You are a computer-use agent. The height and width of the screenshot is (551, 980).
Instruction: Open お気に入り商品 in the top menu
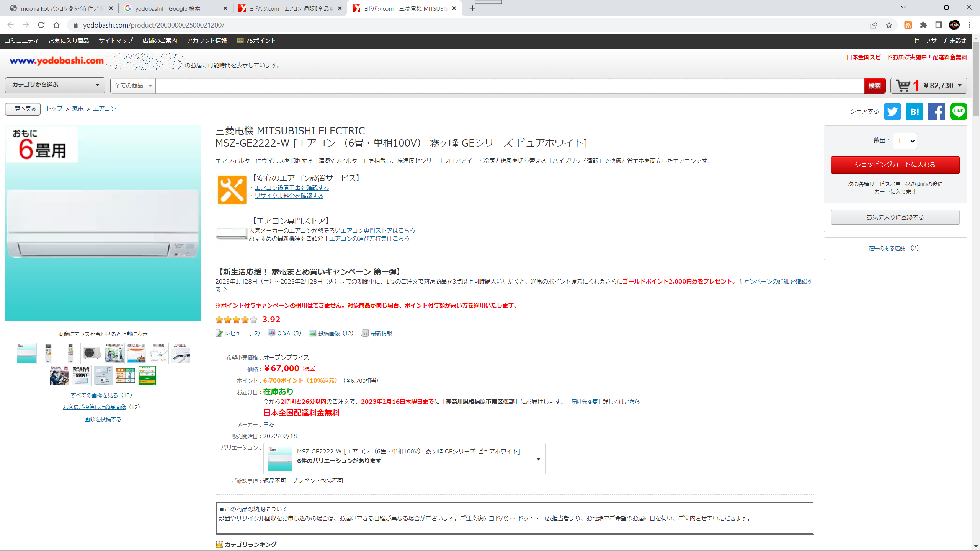(69, 41)
